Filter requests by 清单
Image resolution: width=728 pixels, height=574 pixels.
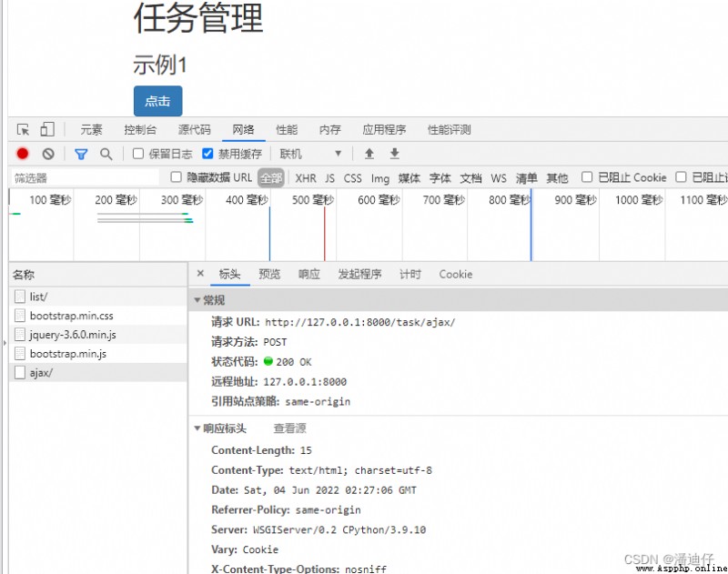coord(527,178)
